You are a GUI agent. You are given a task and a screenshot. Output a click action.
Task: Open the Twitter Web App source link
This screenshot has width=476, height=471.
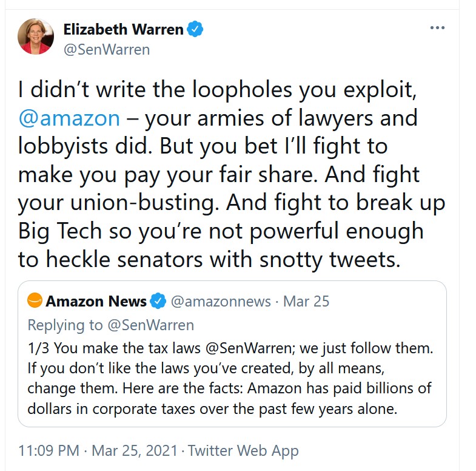[x=243, y=451]
